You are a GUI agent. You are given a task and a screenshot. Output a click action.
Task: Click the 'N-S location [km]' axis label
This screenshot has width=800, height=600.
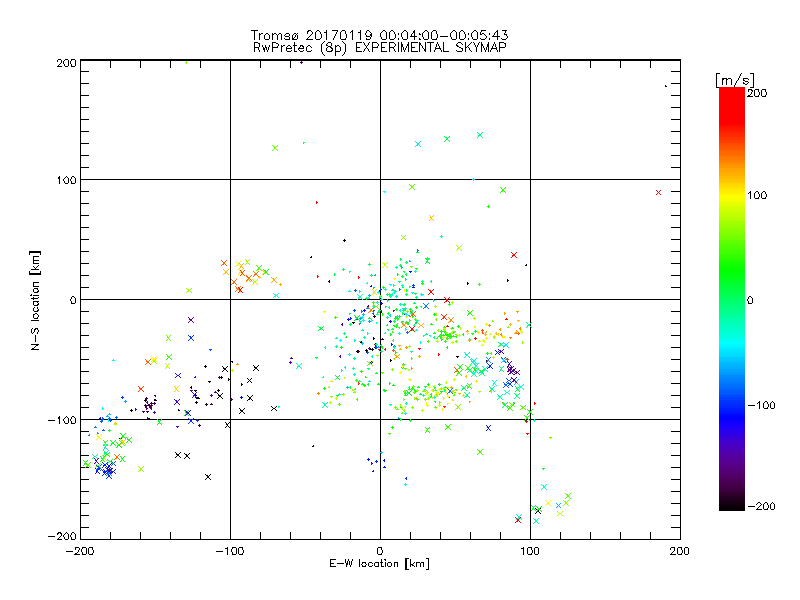coord(35,300)
